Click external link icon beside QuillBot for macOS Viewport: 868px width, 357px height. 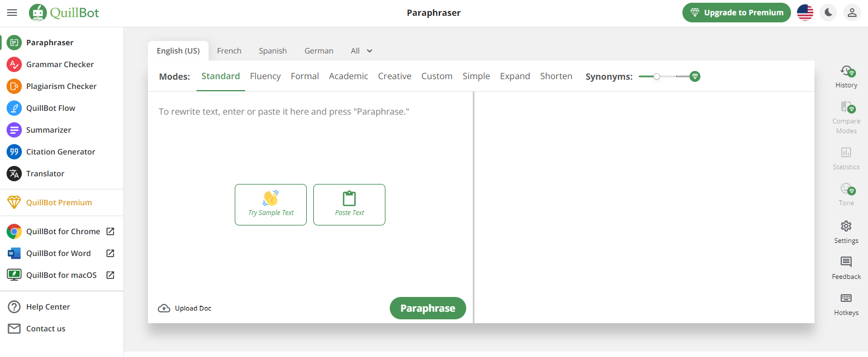(110, 275)
